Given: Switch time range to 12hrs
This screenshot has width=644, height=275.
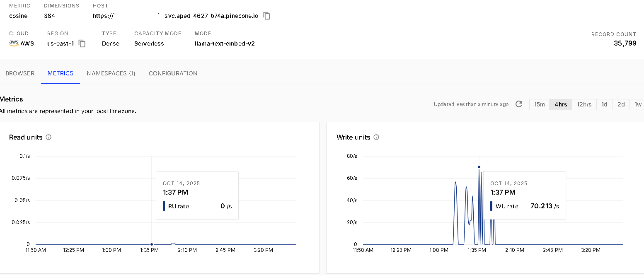Looking at the screenshot, I should click(584, 104).
